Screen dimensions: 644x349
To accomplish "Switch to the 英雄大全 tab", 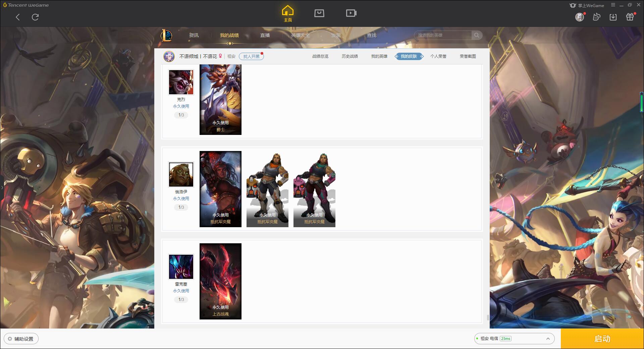I will point(301,35).
